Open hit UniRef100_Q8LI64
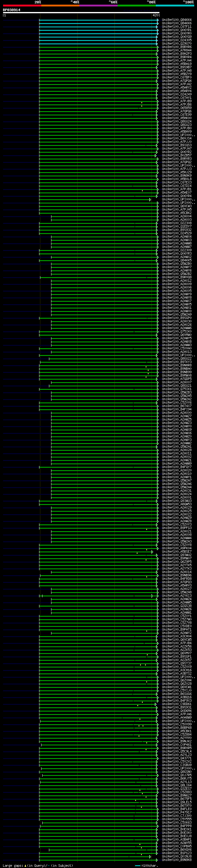This screenshot has height=868, width=197. click(177, 785)
